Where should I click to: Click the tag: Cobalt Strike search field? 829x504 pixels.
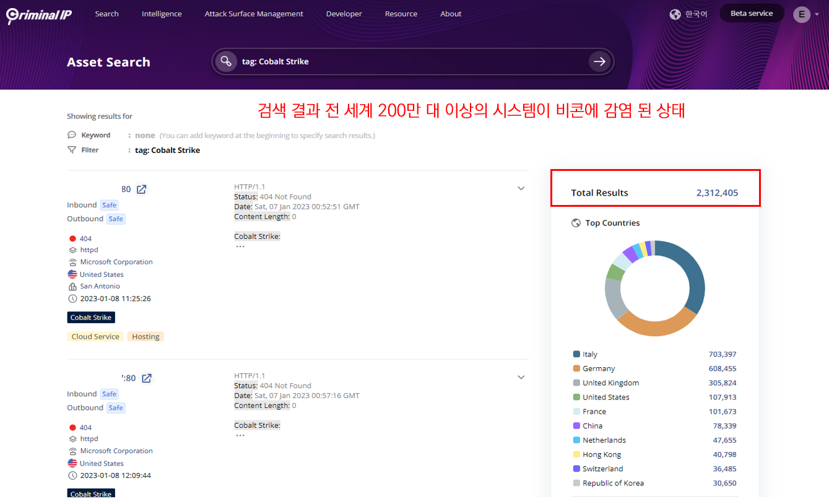pos(412,61)
